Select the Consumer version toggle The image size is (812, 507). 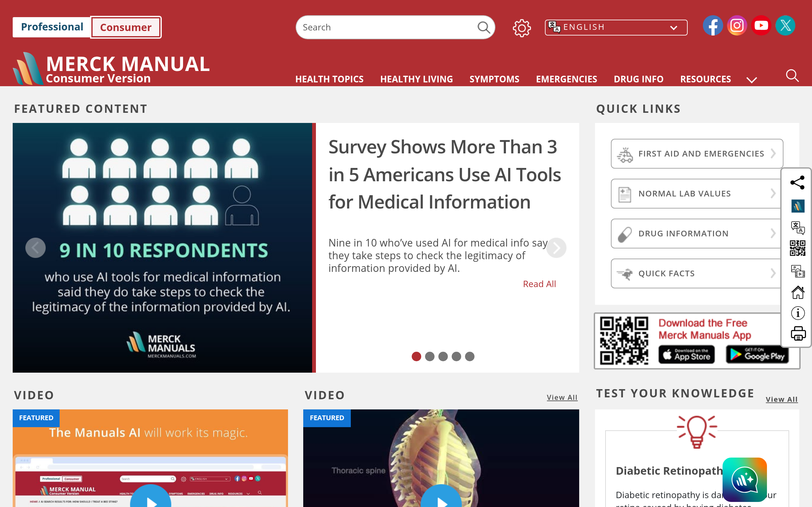click(x=126, y=27)
